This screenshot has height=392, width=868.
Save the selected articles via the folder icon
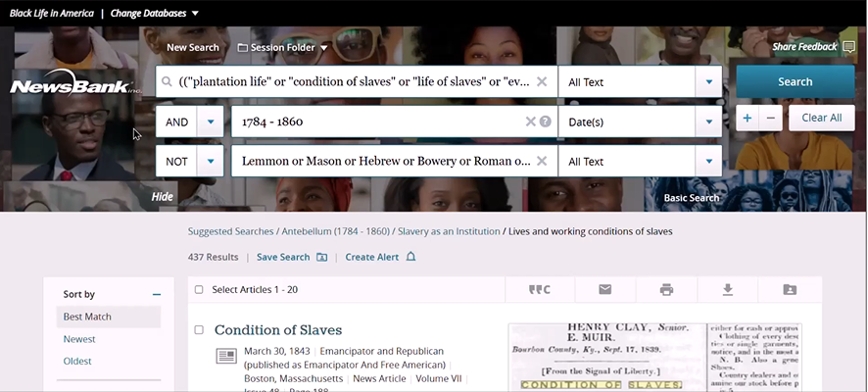click(790, 289)
